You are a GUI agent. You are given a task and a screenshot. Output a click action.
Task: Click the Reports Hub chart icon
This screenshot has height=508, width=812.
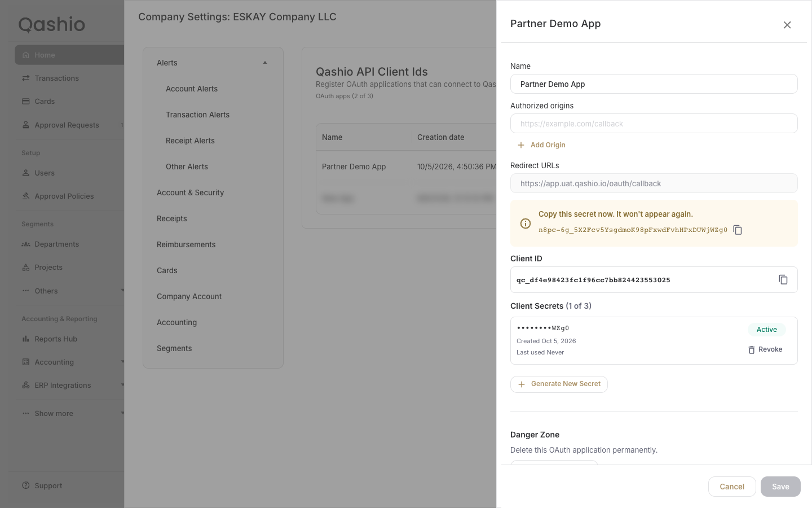tap(26, 339)
